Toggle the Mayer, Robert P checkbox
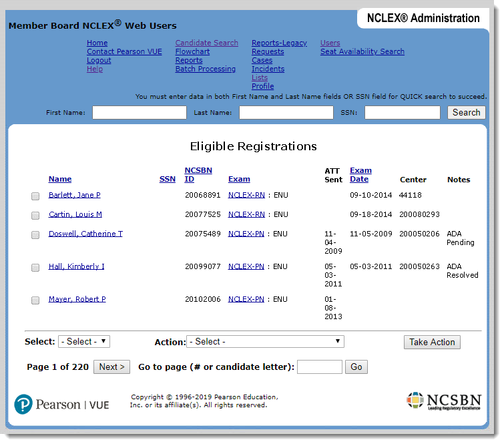This screenshot has width=504, height=444. 35,300
